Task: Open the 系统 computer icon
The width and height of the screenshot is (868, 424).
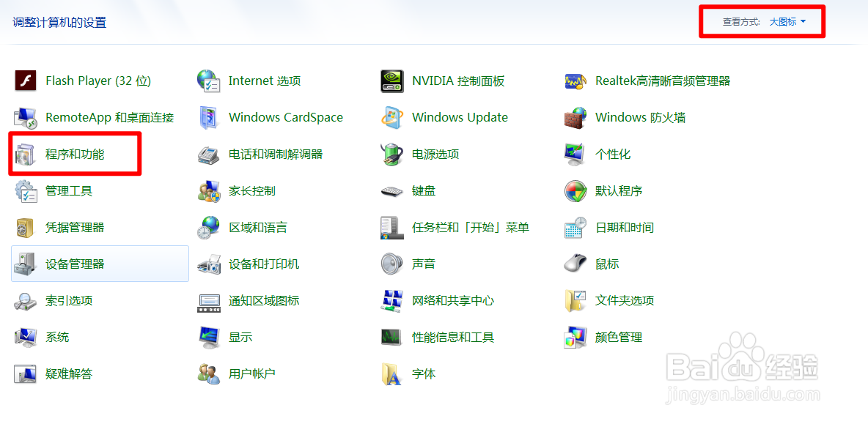Action: pos(26,337)
